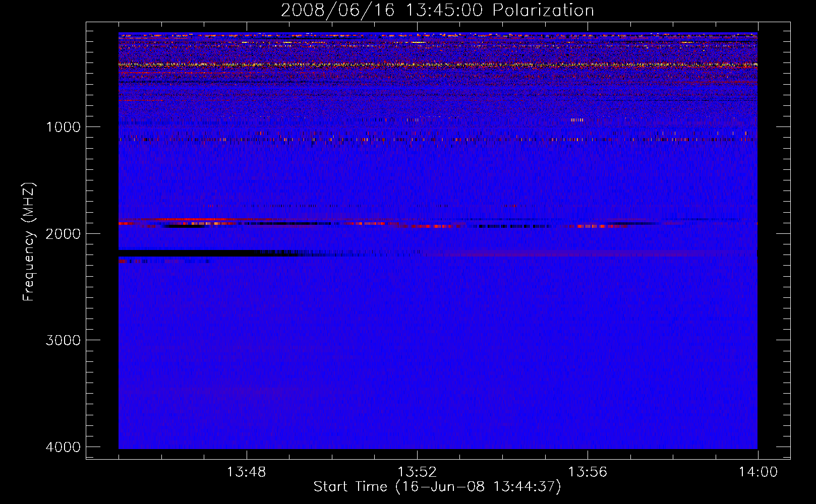Viewport: 816px width, 504px height.
Task: Select the 4000 frequency tick label
Action: click(63, 447)
